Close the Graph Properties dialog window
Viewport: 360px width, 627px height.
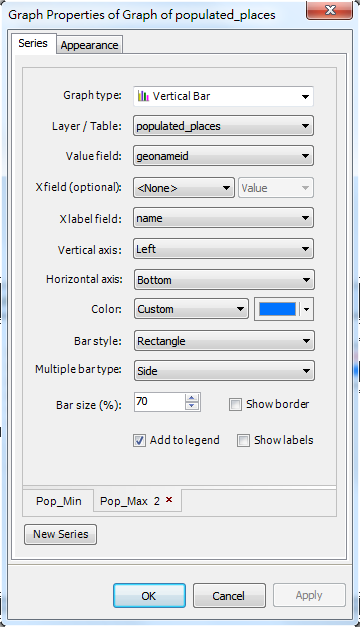coord(330,10)
